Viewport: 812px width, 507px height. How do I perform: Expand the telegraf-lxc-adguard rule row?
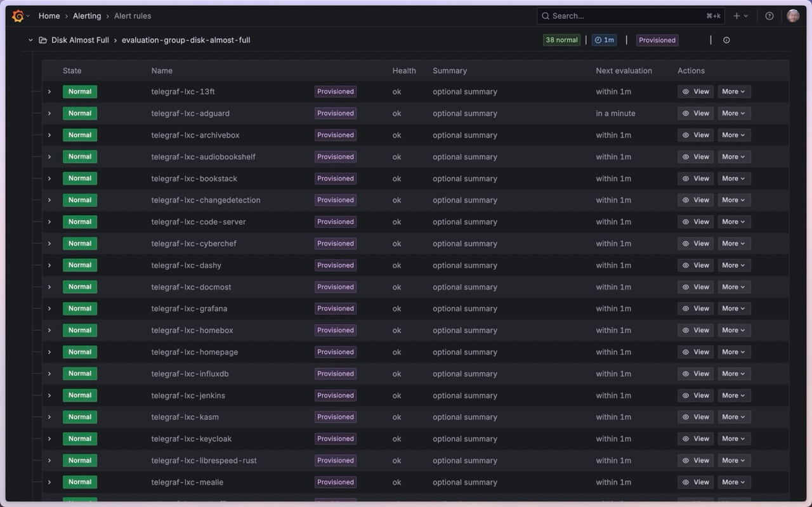point(49,114)
